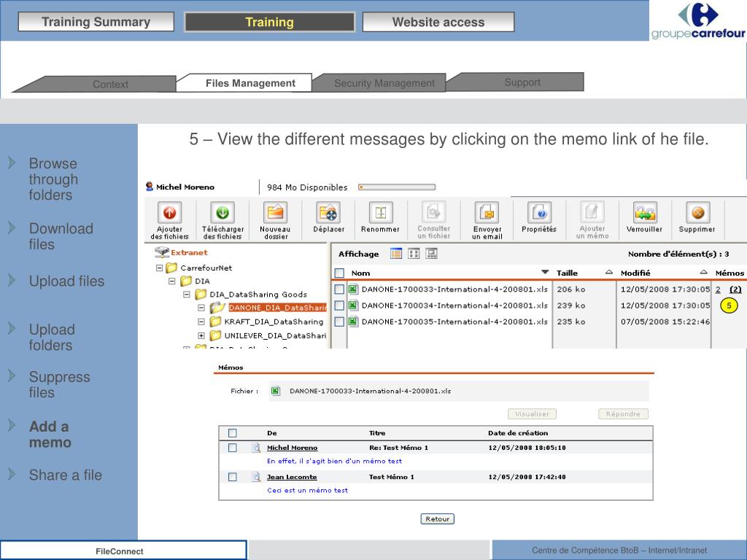
Task: Open Michel Moreno sender link in memo list
Action: (x=292, y=448)
